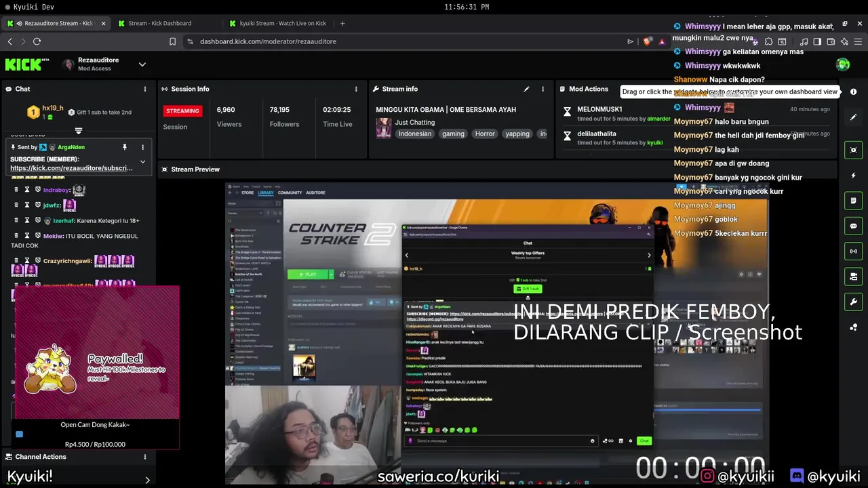Open the Chat panel options menu
The image size is (868, 488).
tap(144, 89)
